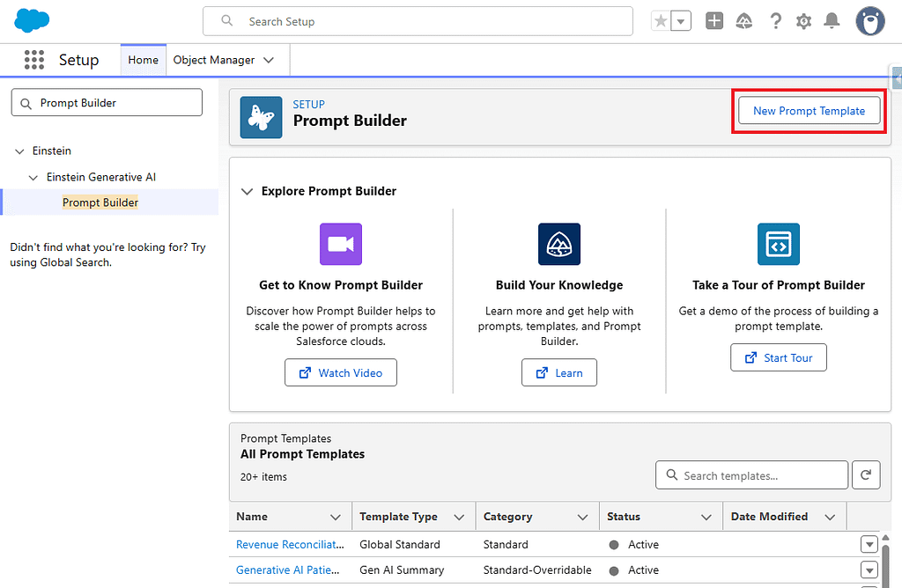Expand the Object Manager tab chevron
902x588 pixels.
269,60
